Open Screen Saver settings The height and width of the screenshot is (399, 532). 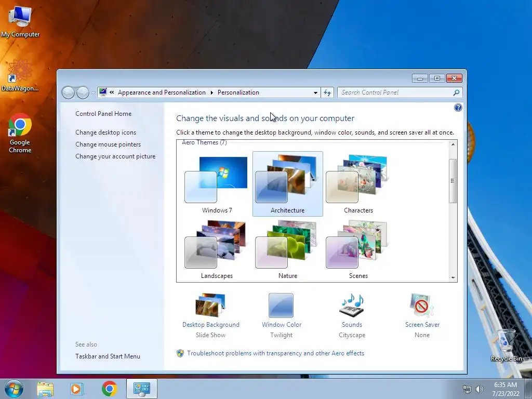422,315
